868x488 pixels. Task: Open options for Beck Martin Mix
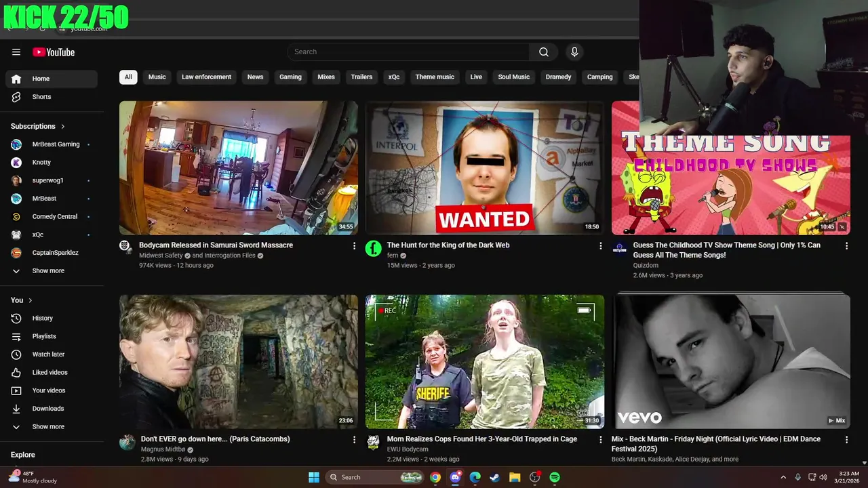(x=846, y=440)
